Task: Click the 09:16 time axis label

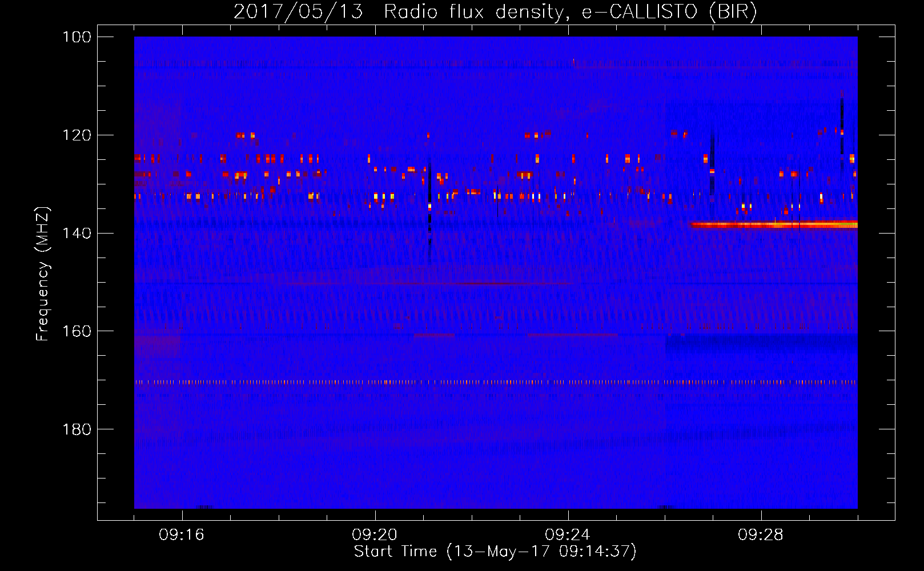Action: coord(182,535)
